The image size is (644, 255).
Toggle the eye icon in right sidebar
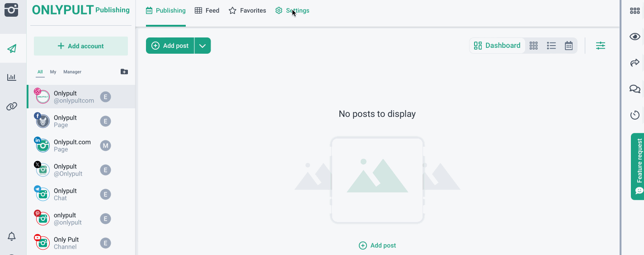[635, 37]
